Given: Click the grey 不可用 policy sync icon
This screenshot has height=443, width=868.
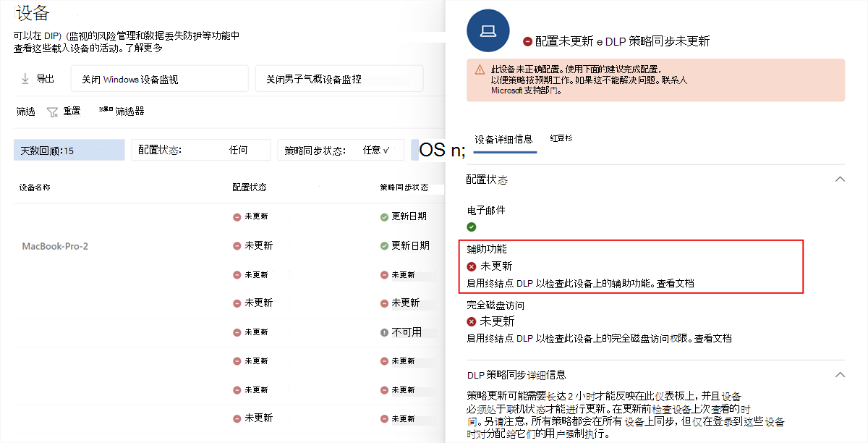Looking at the screenshot, I should pos(384,332).
